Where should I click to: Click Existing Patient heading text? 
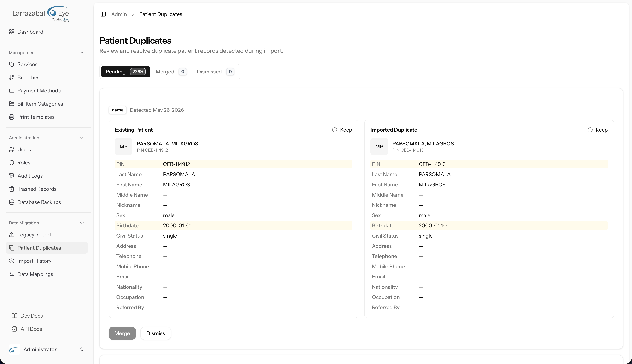(134, 130)
